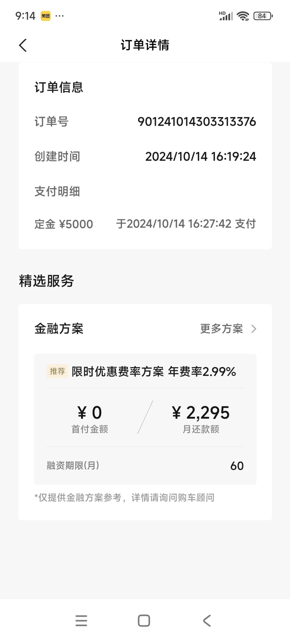Tap the 推荐 badge on finance plan

(57, 371)
